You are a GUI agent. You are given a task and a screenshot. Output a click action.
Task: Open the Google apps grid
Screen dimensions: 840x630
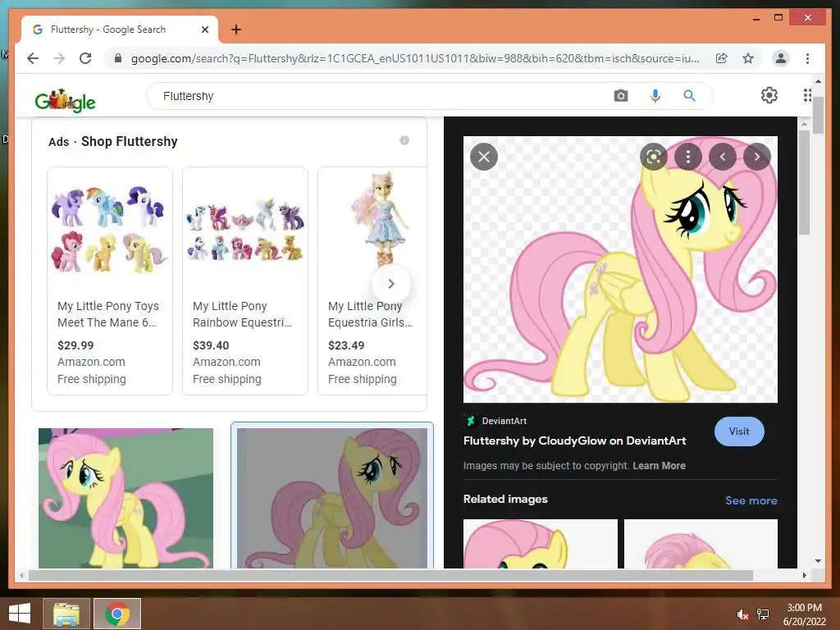(807, 95)
